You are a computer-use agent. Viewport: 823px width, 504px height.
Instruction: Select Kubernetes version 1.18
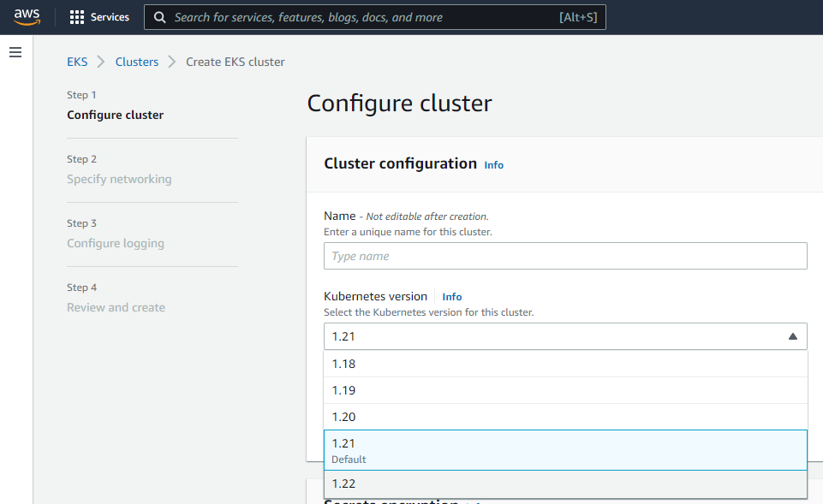(x=565, y=364)
